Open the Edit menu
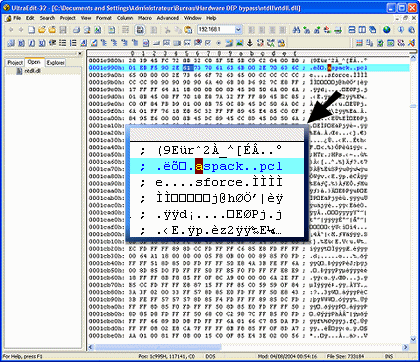The width and height of the screenshot is (420, 362). point(30,18)
